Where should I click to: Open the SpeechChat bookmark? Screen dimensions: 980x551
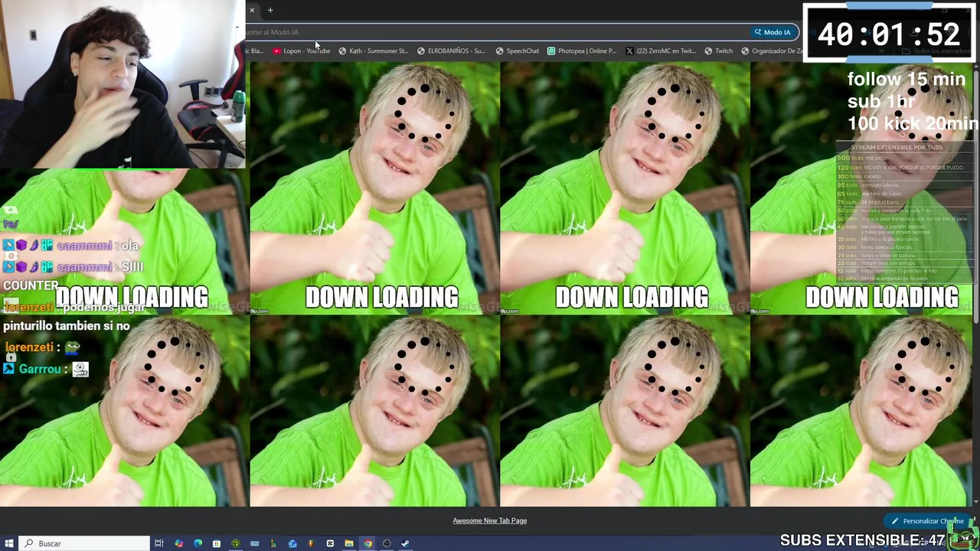point(517,51)
